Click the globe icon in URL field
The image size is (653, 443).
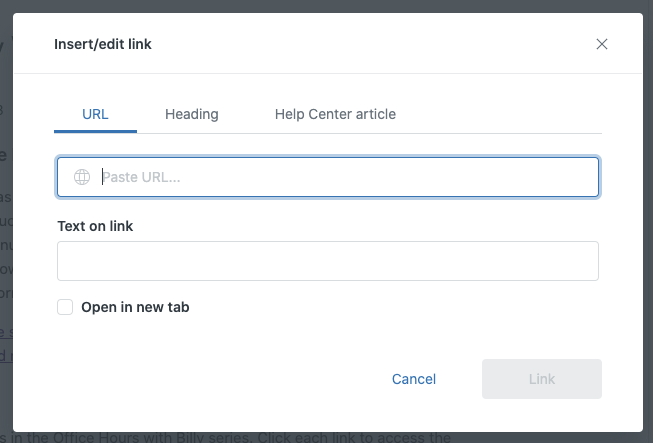(x=82, y=177)
